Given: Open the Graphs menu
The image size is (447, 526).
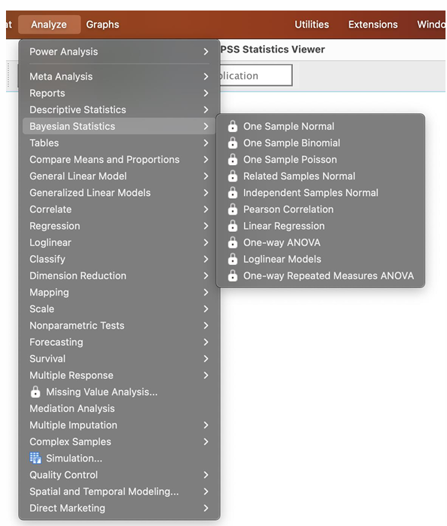Looking at the screenshot, I should [103, 24].
